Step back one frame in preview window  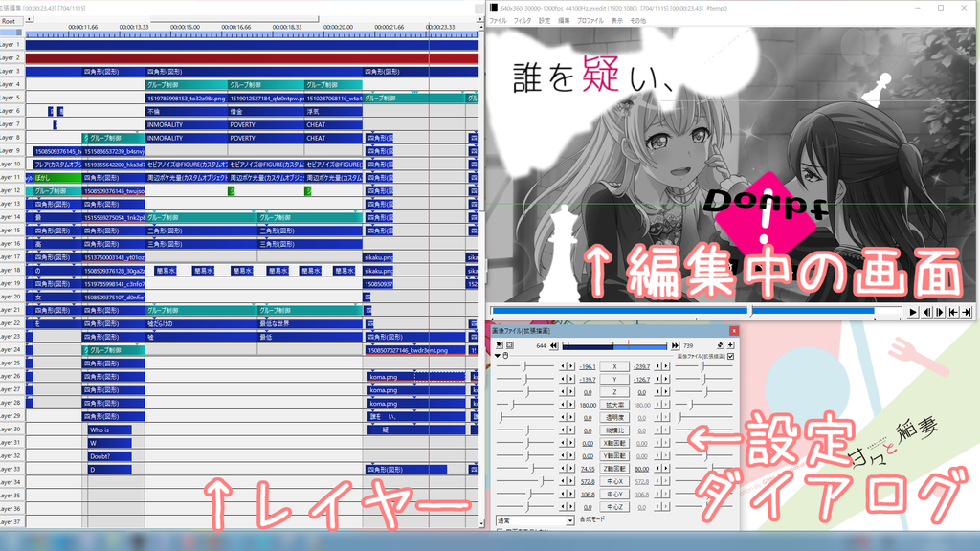point(926,312)
